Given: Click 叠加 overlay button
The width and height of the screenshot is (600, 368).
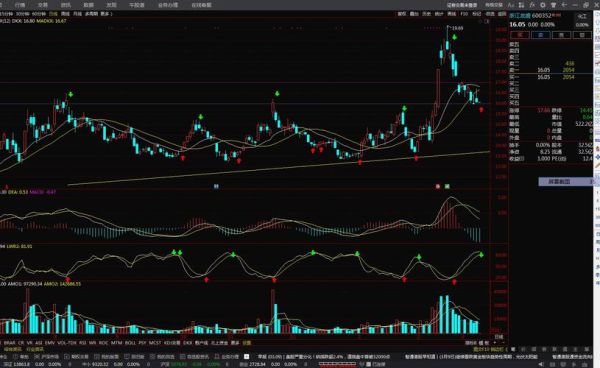Looking at the screenshot, I should click(x=414, y=14).
